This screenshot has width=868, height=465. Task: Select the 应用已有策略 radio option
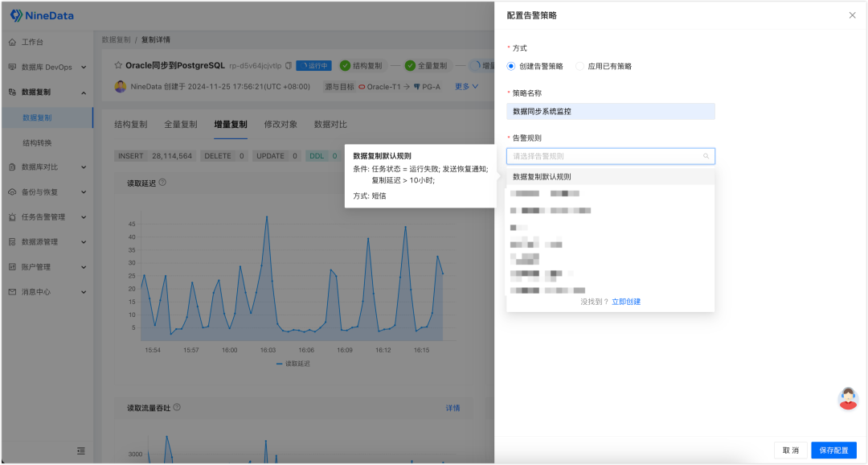click(x=580, y=66)
